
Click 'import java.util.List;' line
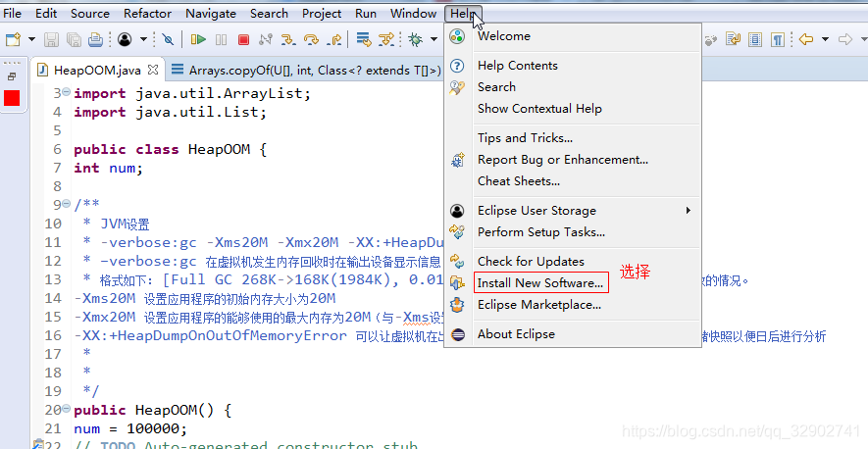click(x=170, y=113)
